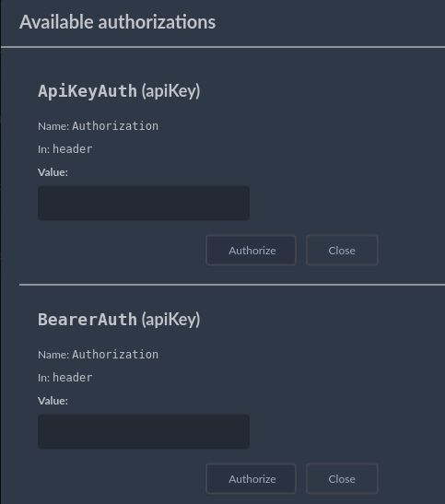The width and height of the screenshot is (445, 504).
Task: Click Authorization name value under BearerAuth
Action: click(115, 355)
